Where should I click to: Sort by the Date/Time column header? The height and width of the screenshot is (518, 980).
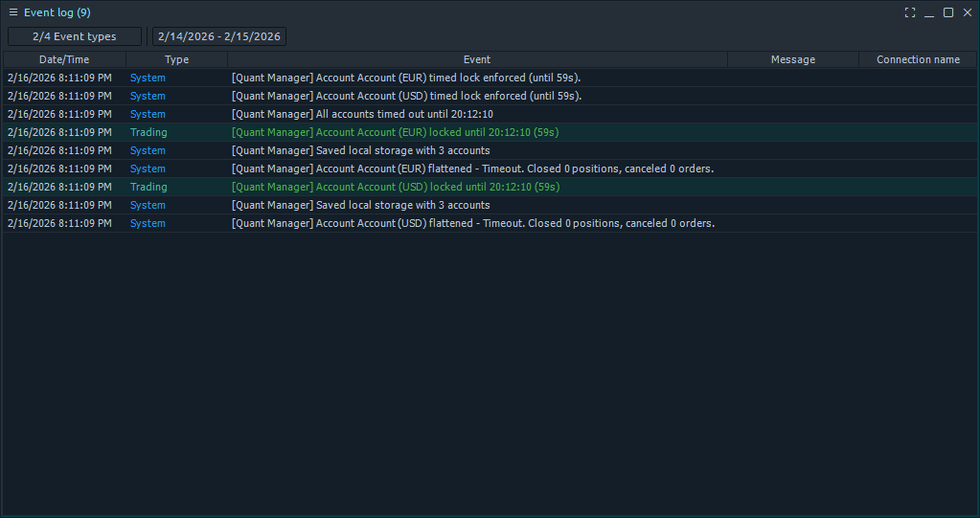point(64,59)
